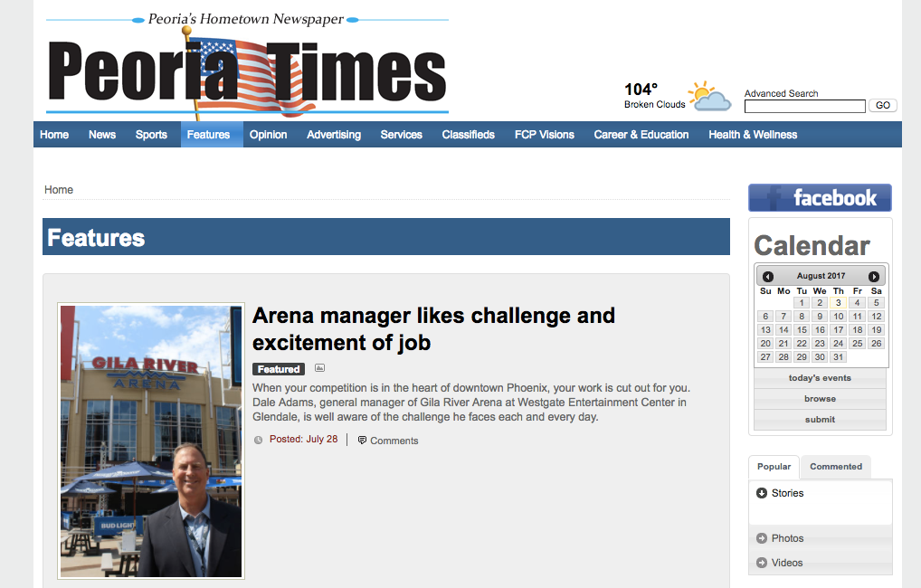Go to next month in calendar
The height and width of the screenshot is (588, 921).
874,276
